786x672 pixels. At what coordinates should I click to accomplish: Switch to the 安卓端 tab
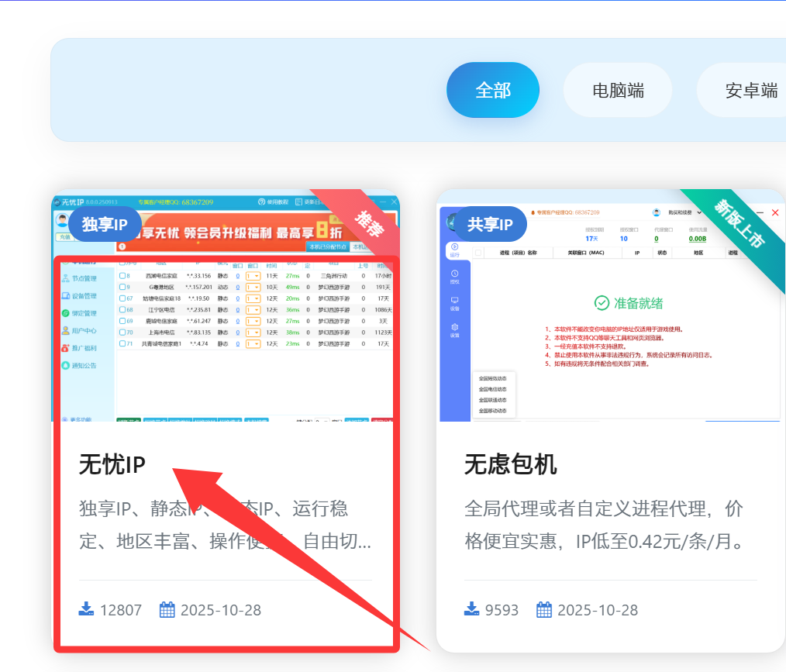[750, 90]
